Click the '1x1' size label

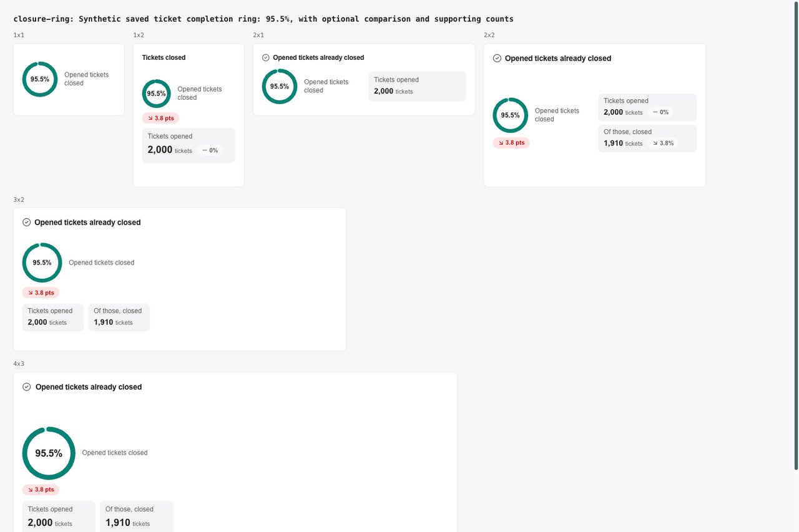[x=19, y=35]
